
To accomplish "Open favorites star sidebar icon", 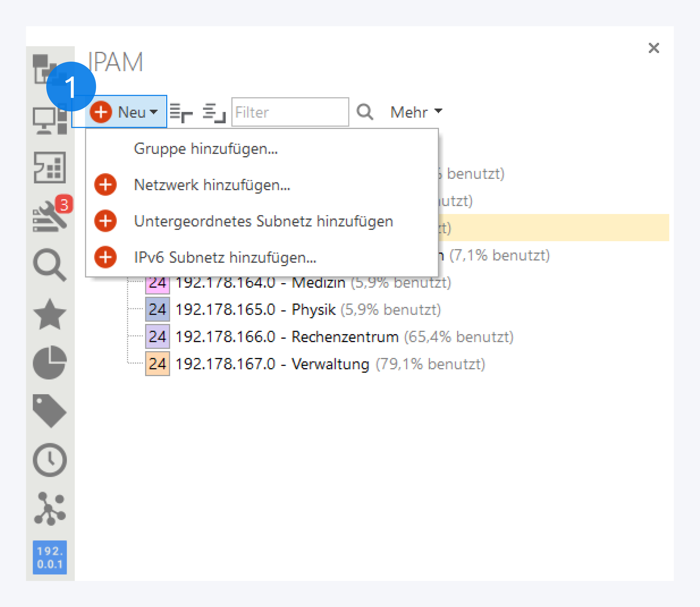I will click(50, 314).
